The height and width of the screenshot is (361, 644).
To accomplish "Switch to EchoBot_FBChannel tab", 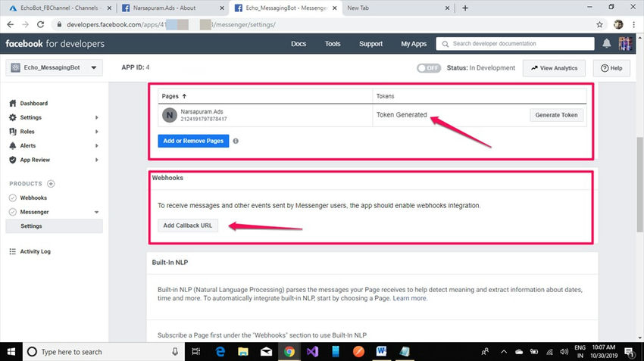I will [60, 8].
